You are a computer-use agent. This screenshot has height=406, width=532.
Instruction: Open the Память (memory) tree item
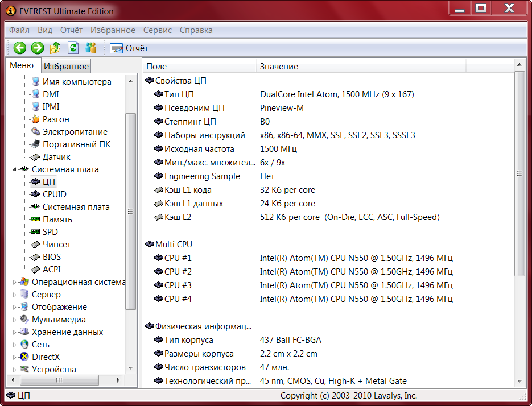click(57, 219)
